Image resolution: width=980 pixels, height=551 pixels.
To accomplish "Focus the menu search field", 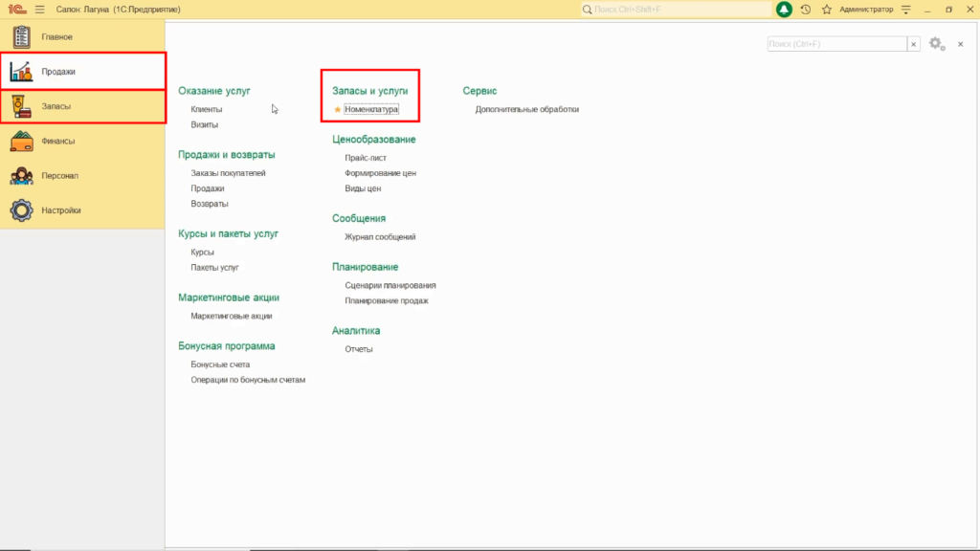I will [836, 44].
